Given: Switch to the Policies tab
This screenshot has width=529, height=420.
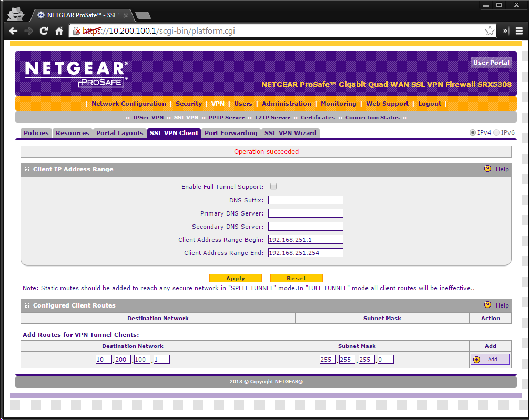Looking at the screenshot, I should [36, 133].
